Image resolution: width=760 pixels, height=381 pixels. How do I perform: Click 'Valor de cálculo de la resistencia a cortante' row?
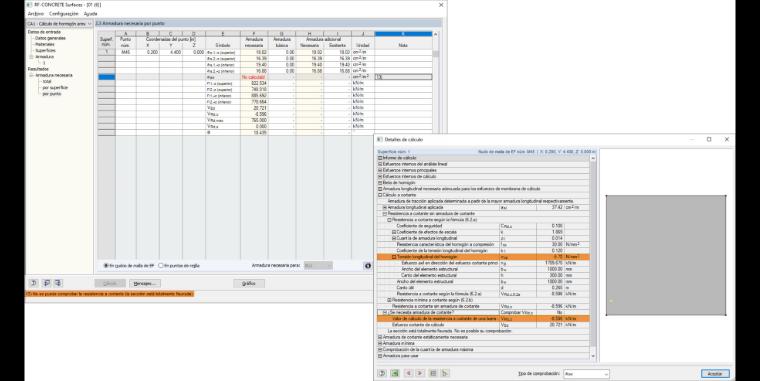point(483,318)
